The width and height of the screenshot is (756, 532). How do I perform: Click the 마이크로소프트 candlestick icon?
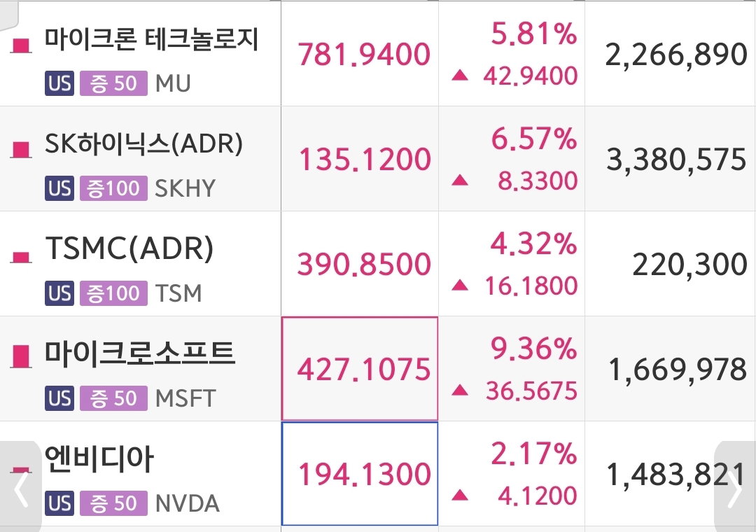21,356
